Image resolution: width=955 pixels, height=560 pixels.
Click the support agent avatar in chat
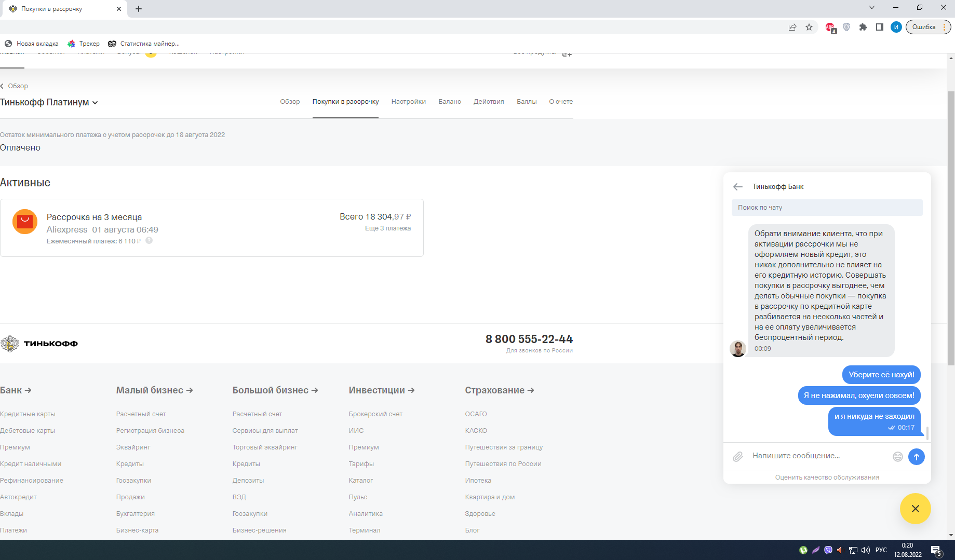(x=738, y=349)
